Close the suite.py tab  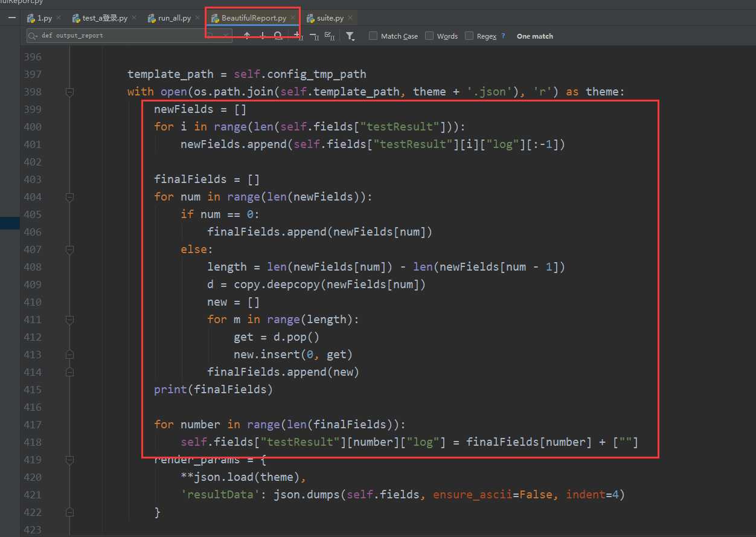pyautogui.click(x=350, y=18)
